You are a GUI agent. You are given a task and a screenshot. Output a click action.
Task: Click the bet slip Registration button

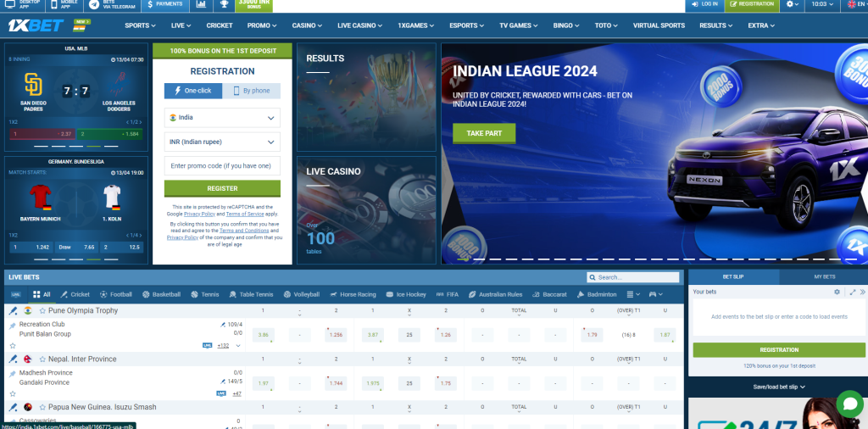(x=779, y=350)
